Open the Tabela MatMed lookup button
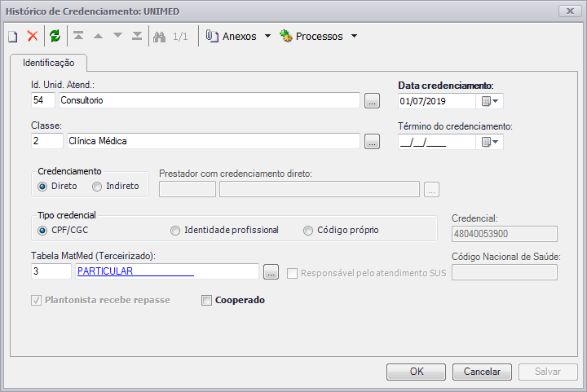The height and width of the screenshot is (392, 587). 271,271
